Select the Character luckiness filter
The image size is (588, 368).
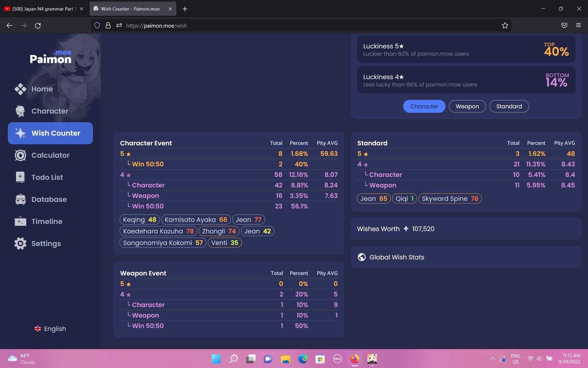[x=424, y=106]
